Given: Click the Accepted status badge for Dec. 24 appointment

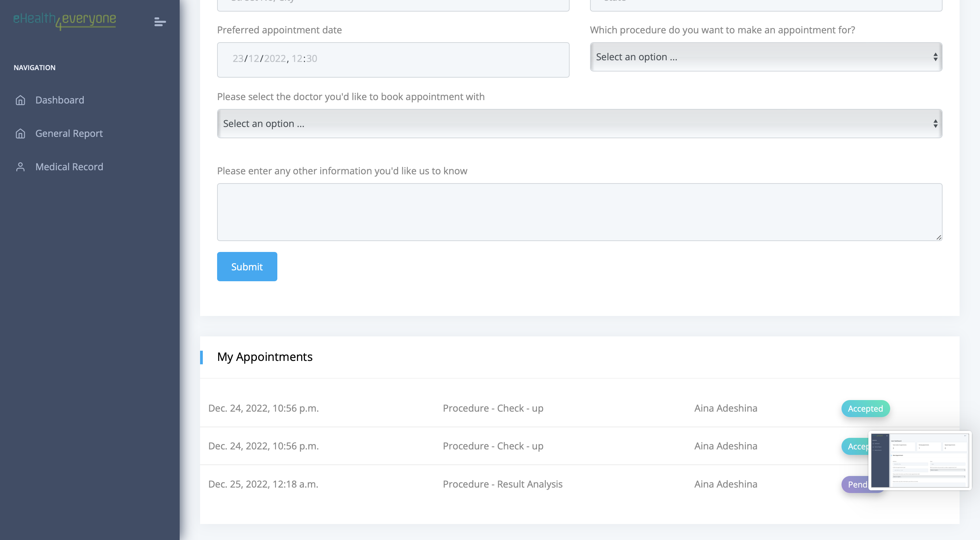Looking at the screenshot, I should [865, 408].
